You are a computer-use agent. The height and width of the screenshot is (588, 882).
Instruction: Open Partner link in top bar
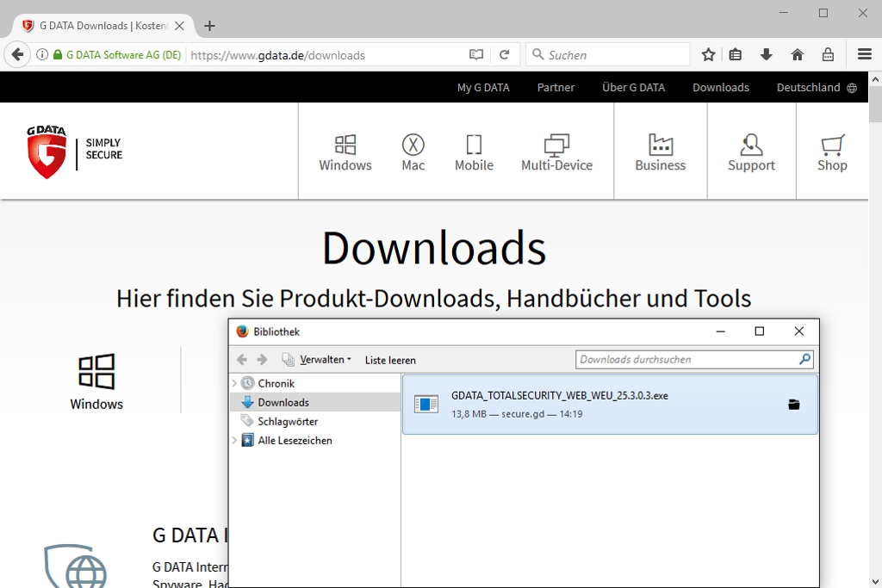(556, 87)
